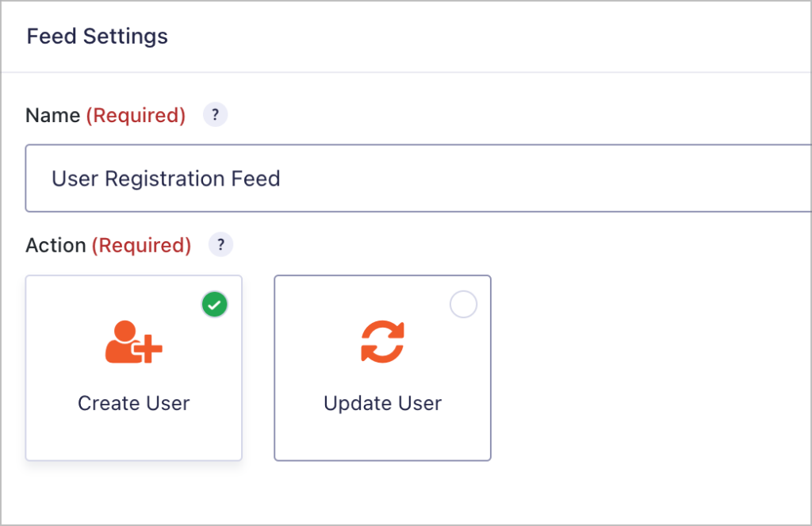Click the red "(Required)" next to Action
The height and width of the screenshot is (526, 812).
point(141,246)
